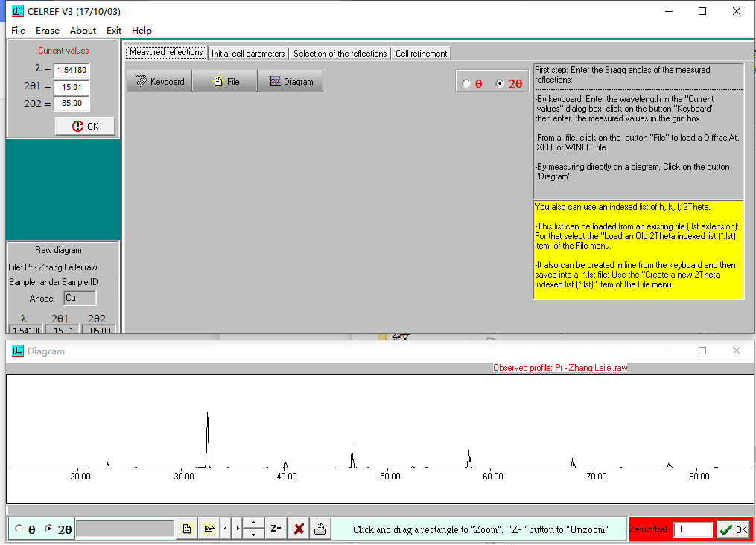Choose the θ option in diagram toolbar
Screen dimensions: 756x545
(x=19, y=529)
